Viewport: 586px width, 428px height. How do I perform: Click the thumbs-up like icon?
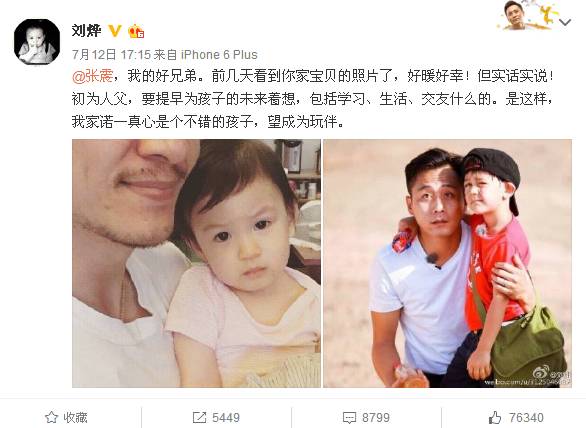tap(495, 417)
